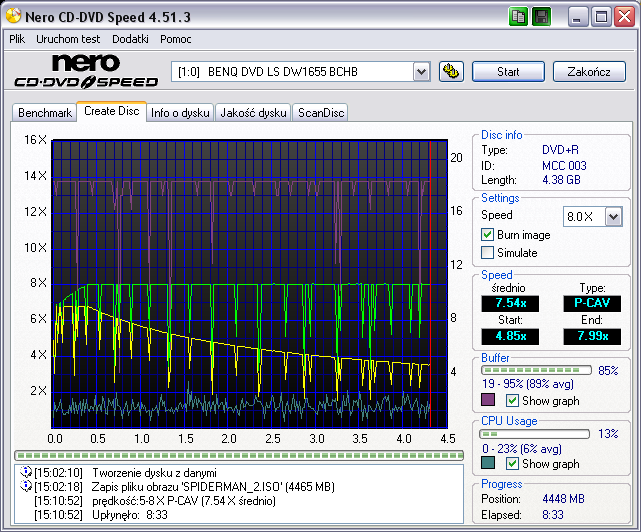Click the copy to clipboard icon in title bar
Image resolution: width=641 pixels, height=532 pixels.
click(518, 17)
